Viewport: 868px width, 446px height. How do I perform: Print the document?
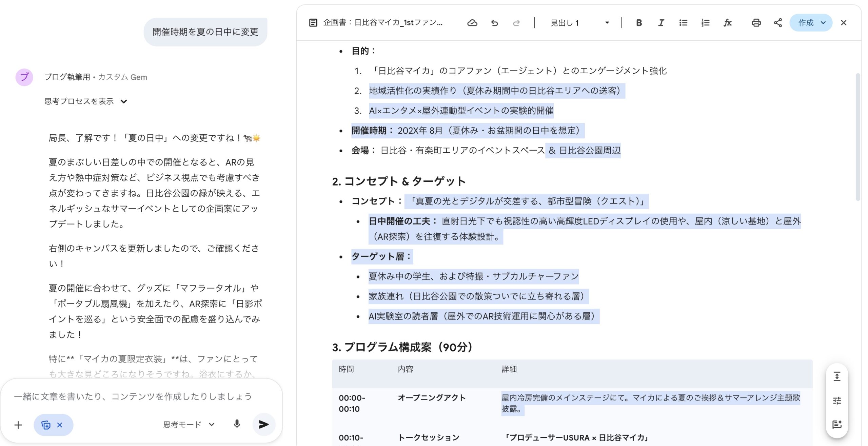756,23
